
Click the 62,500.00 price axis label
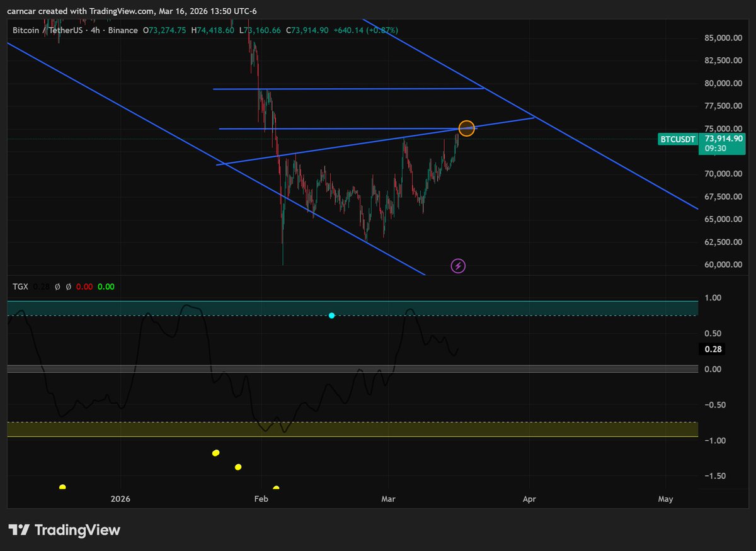click(x=724, y=242)
